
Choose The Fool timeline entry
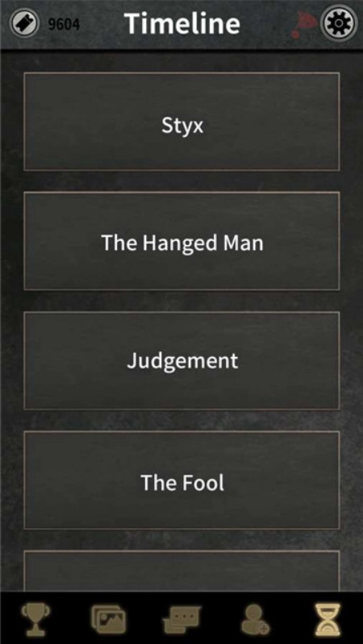click(181, 480)
